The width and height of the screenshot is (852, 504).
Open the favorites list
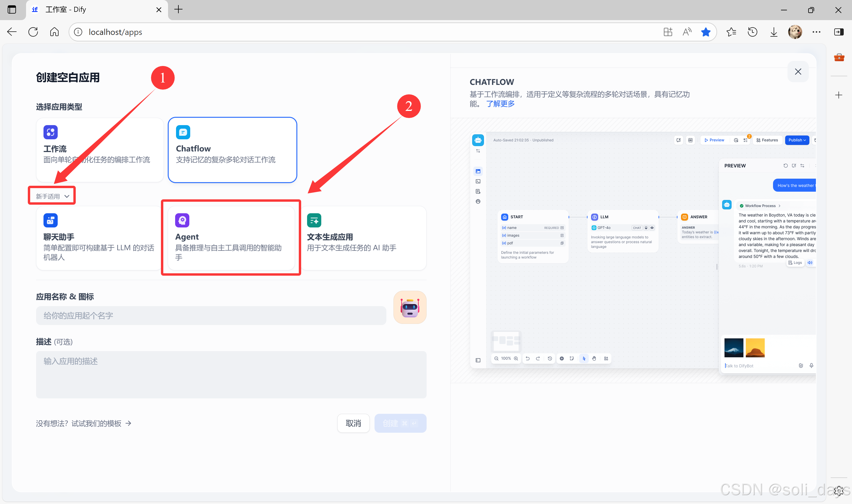[x=731, y=32]
